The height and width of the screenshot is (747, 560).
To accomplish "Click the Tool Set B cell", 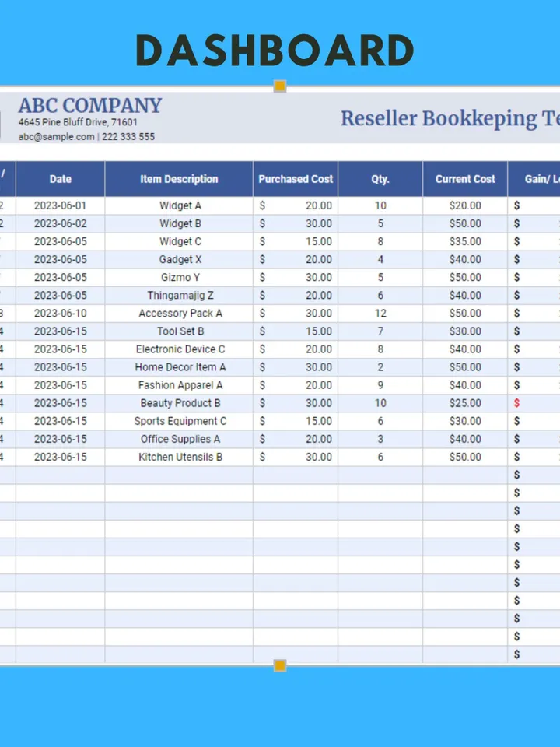I will [180, 331].
